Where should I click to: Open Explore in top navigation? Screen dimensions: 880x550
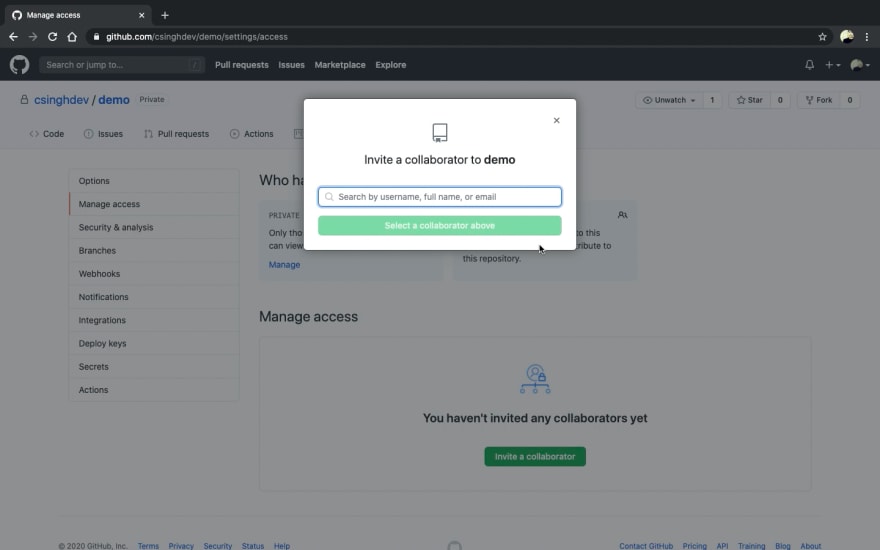coord(391,65)
